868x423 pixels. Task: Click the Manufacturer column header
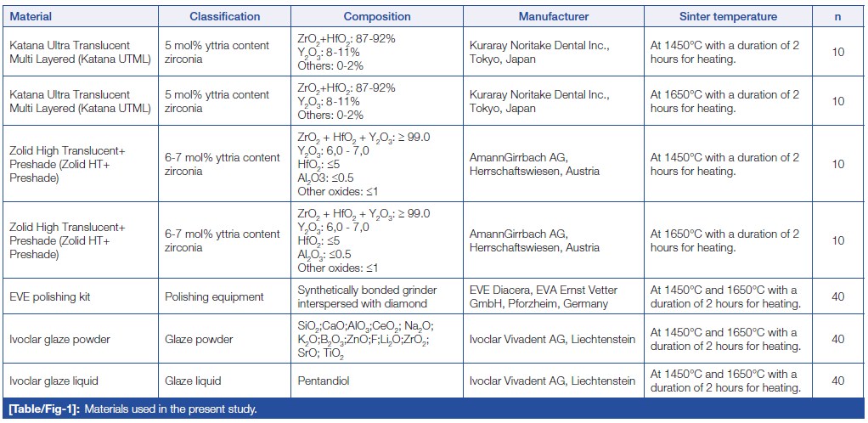(554, 17)
